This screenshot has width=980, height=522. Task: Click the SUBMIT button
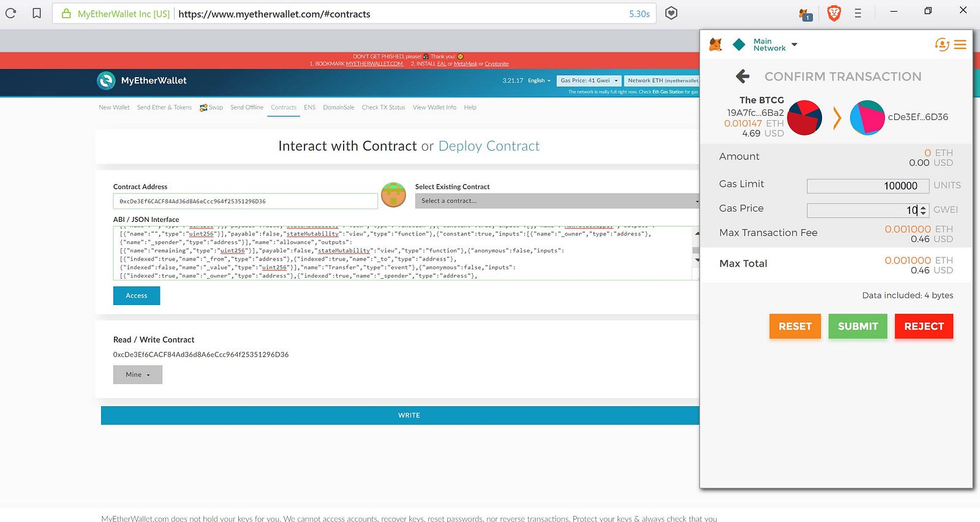858,327
